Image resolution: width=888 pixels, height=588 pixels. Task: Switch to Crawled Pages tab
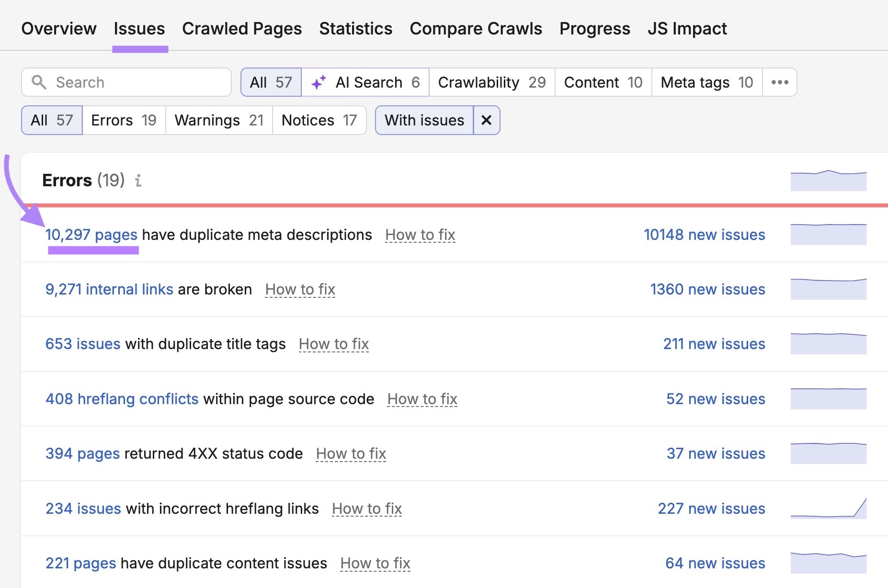[242, 29]
